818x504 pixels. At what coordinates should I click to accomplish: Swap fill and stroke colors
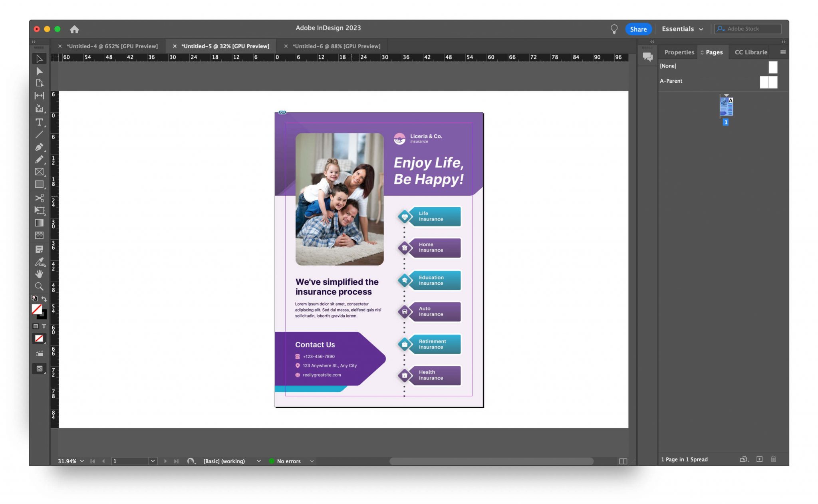point(44,299)
